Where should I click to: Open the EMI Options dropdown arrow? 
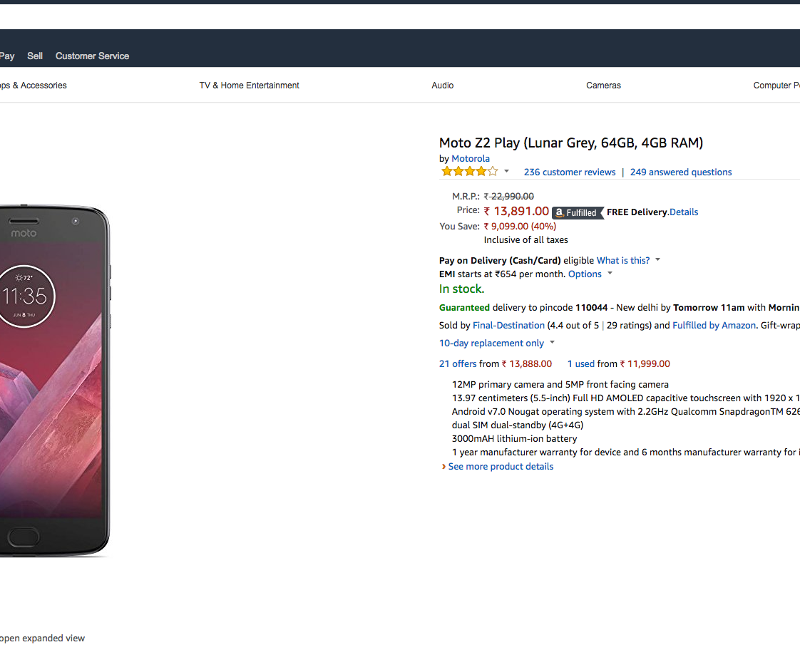coord(610,274)
